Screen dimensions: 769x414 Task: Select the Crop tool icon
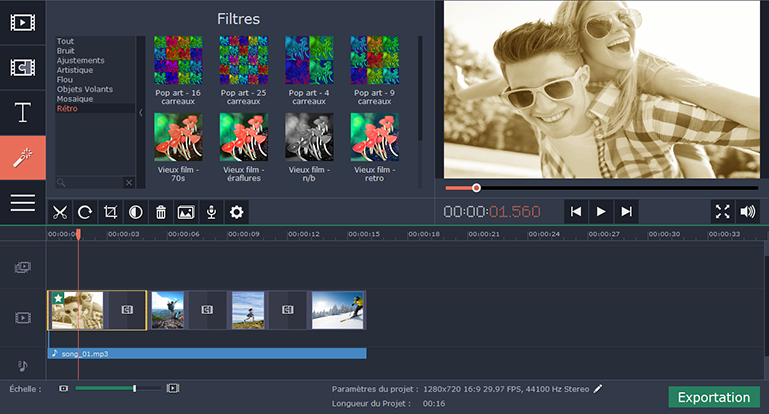[110, 212]
